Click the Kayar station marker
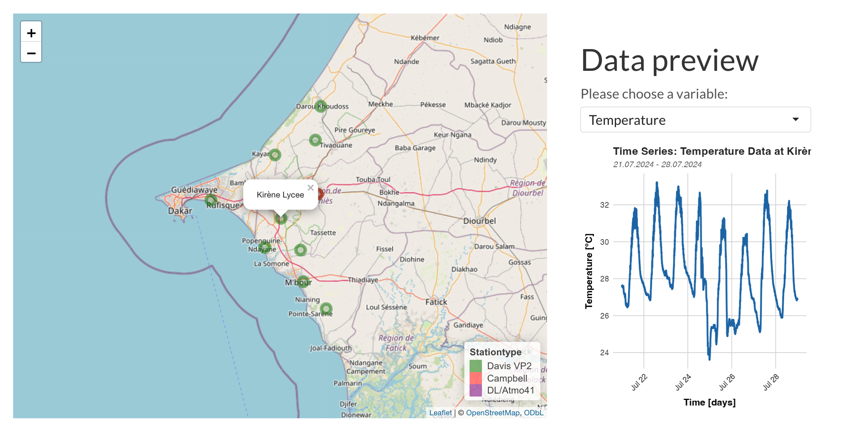 [x=275, y=155]
